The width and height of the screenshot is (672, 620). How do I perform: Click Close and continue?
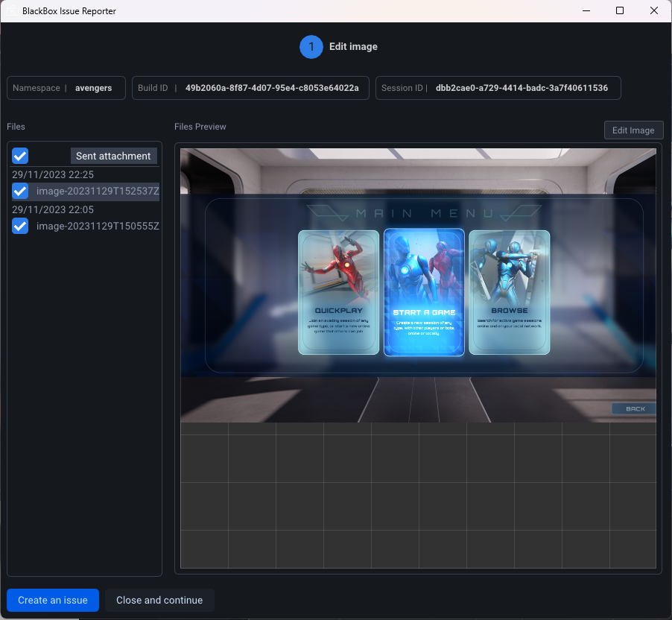point(159,601)
